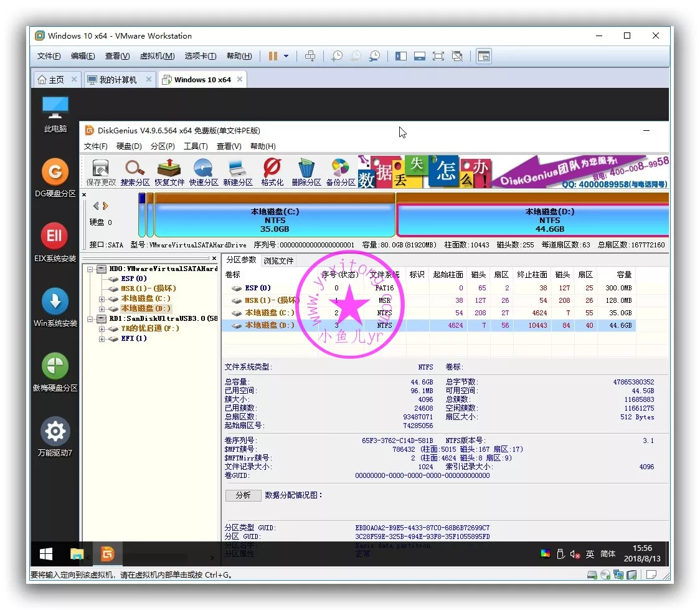Click Backup Partition (备份分区) icon
Screen dimensions: 700x610
click(341, 173)
